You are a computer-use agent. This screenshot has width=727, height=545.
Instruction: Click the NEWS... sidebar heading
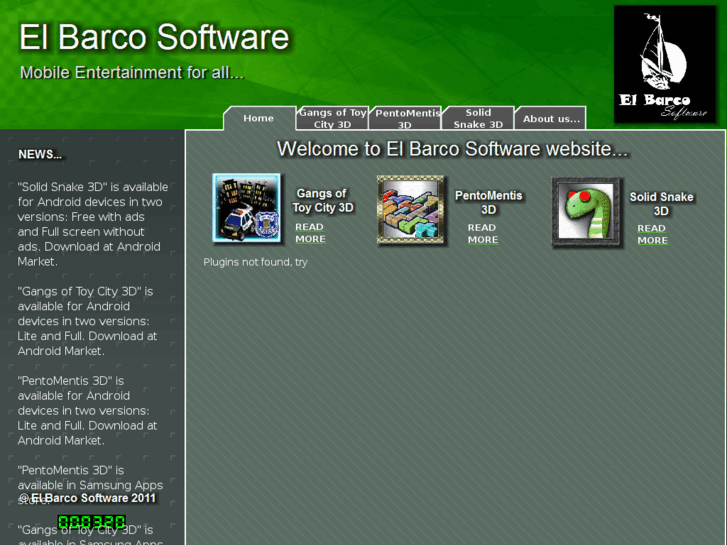[x=40, y=154]
